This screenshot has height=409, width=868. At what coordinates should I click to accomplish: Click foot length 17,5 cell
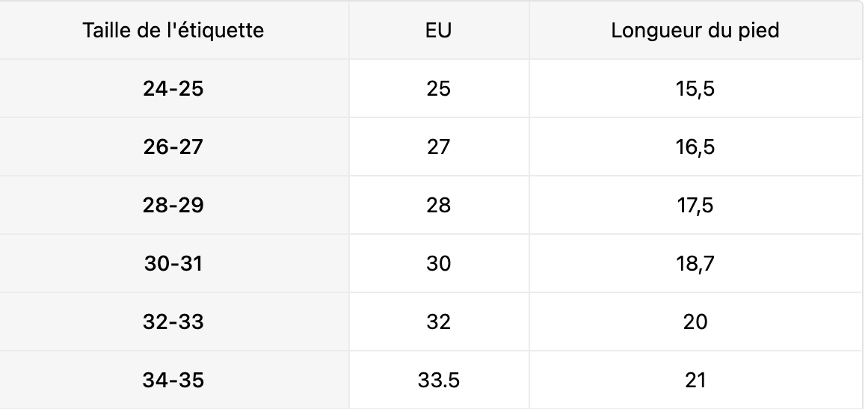click(695, 205)
